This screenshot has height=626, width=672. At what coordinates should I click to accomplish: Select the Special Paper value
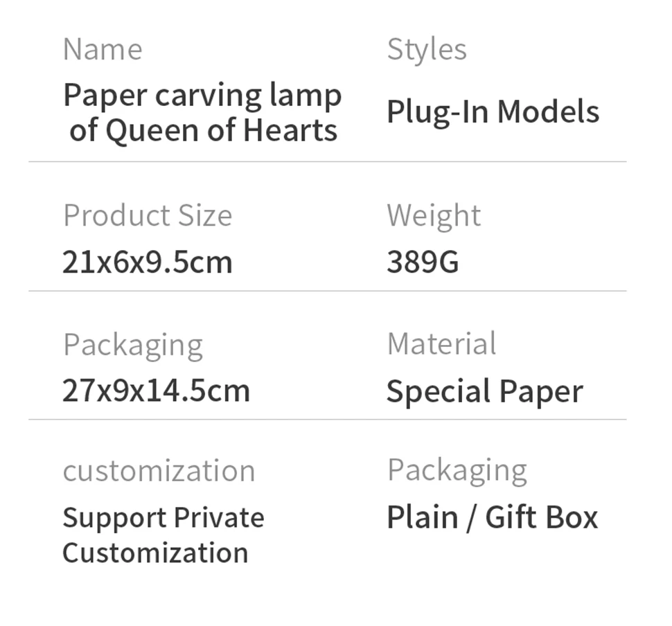tap(484, 392)
